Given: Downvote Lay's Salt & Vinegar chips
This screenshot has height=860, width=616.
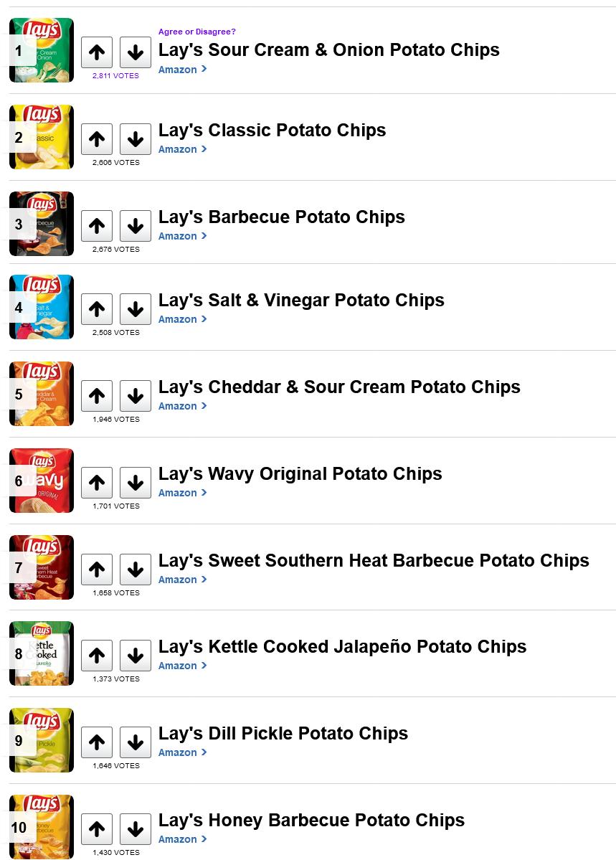Looking at the screenshot, I should click(136, 309).
